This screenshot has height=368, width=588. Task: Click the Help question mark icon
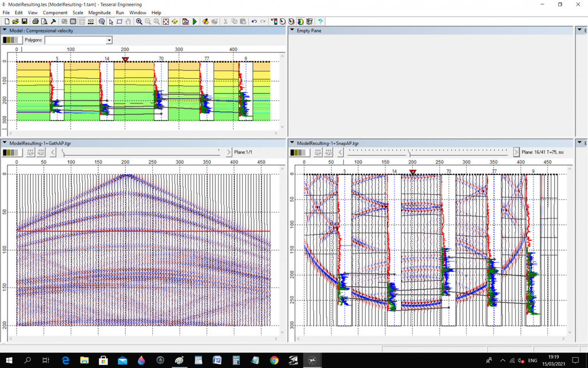tap(320, 21)
